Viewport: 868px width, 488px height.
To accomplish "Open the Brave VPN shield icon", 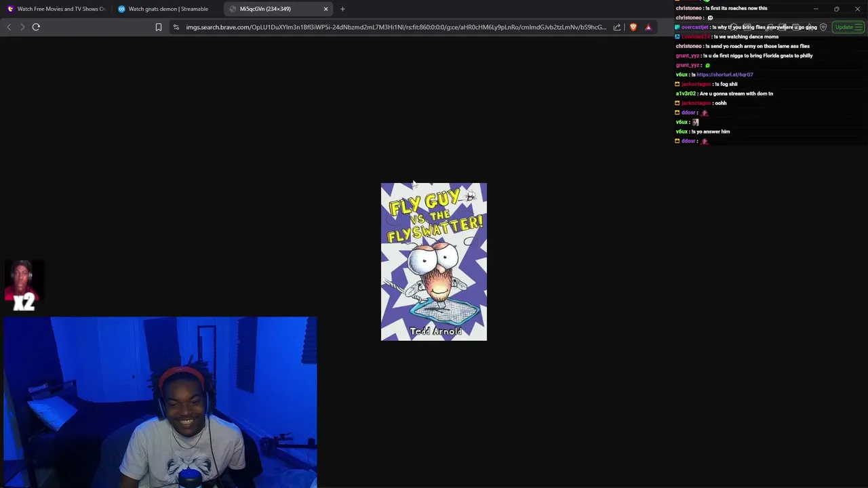I will tap(823, 27).
